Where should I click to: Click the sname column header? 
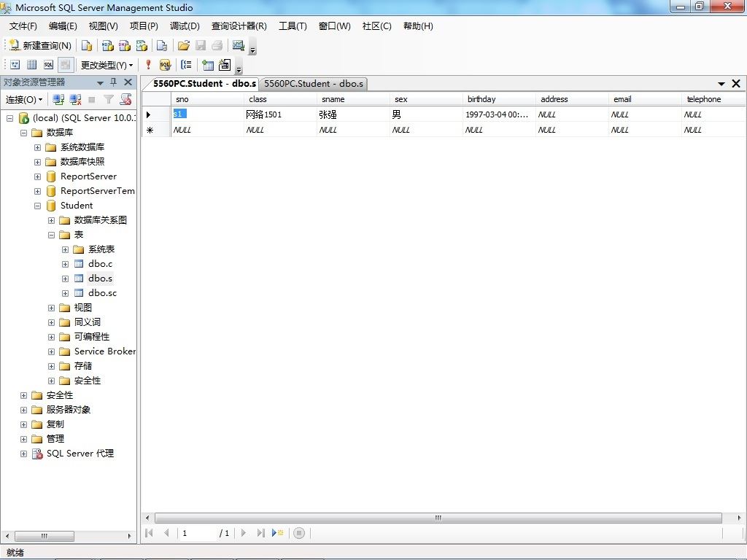click(352, 99)
